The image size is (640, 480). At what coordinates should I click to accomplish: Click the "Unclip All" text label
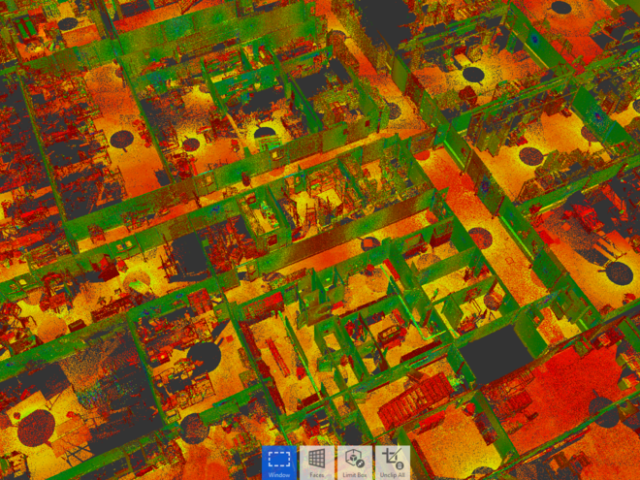392,475
